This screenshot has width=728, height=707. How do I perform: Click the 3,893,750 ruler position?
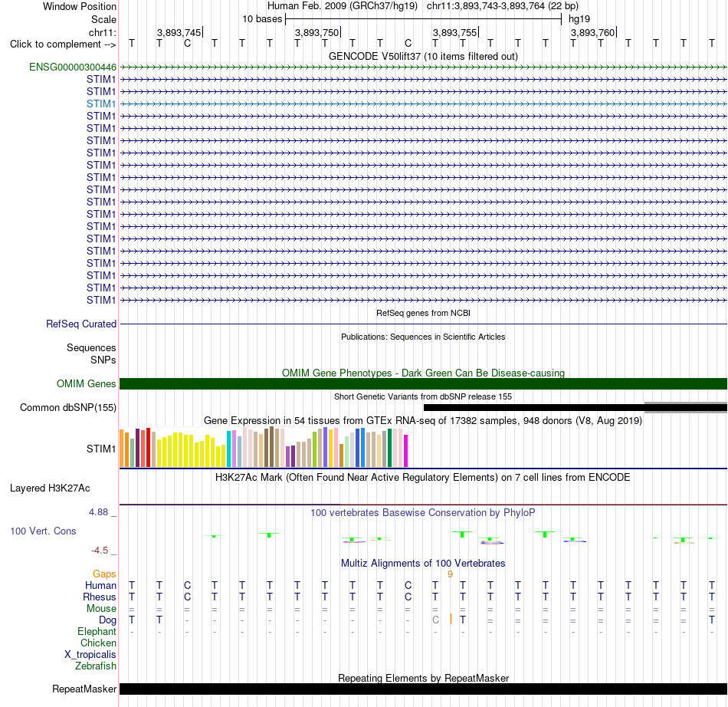click(x=317, y=32)
